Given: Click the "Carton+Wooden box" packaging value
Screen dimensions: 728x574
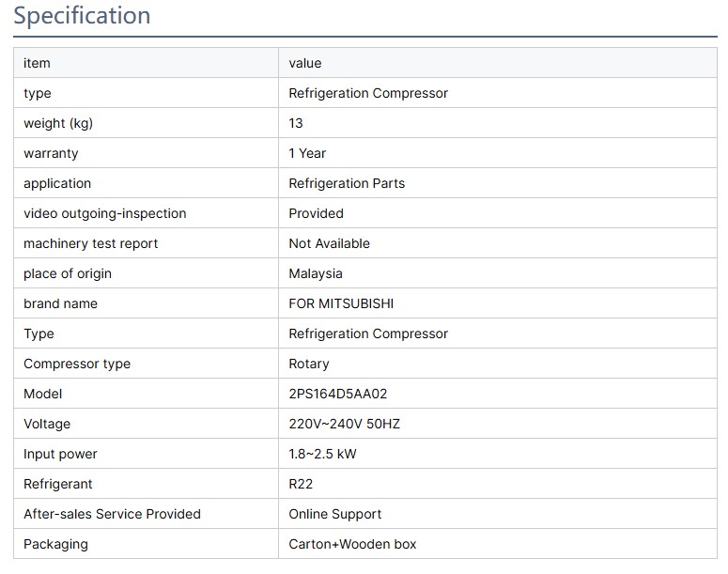Looking at the screenshot, I should coord(352,544).
